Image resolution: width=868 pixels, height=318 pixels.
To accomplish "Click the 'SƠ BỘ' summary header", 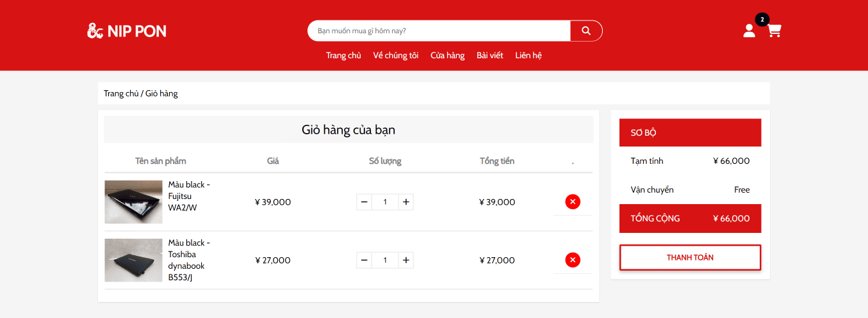I will pyautogui.click(x=690, y=132).
